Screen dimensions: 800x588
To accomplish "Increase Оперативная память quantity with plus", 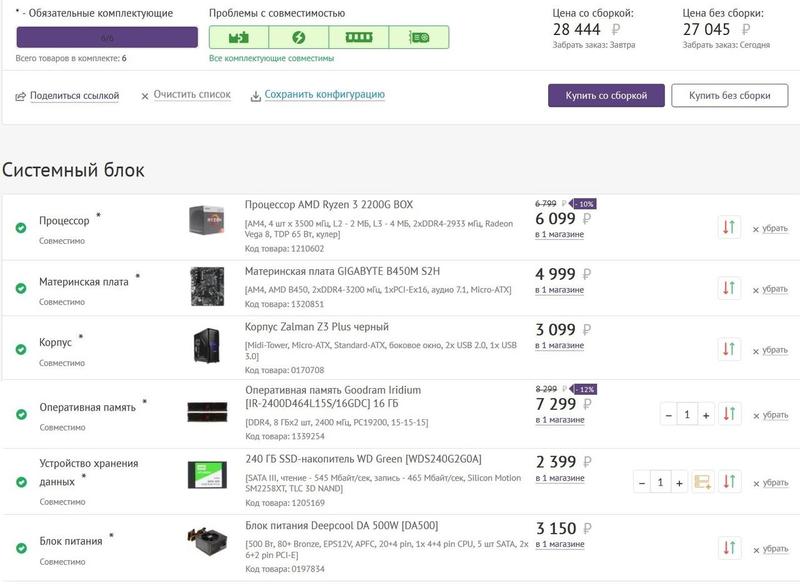I will 706,414.
